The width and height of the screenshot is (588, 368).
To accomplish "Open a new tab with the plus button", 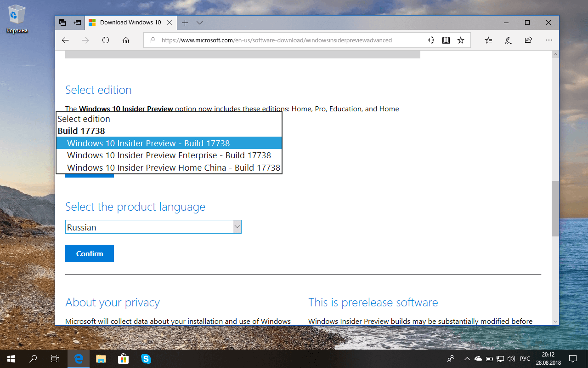I will coord(185,22).
